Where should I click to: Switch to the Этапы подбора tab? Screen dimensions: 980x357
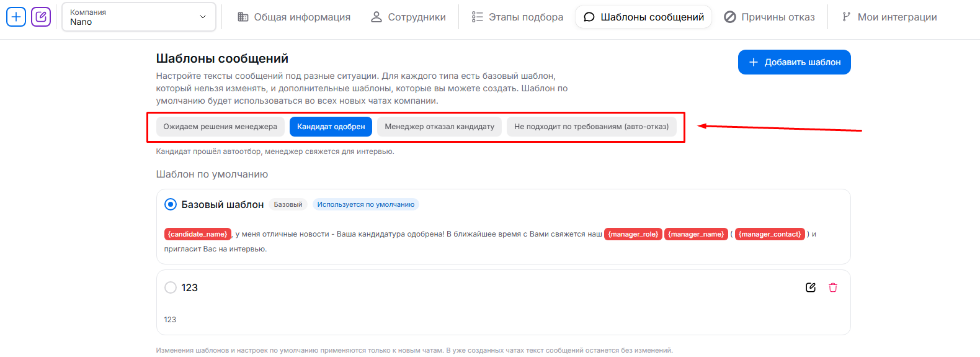[x=517, y=17]
